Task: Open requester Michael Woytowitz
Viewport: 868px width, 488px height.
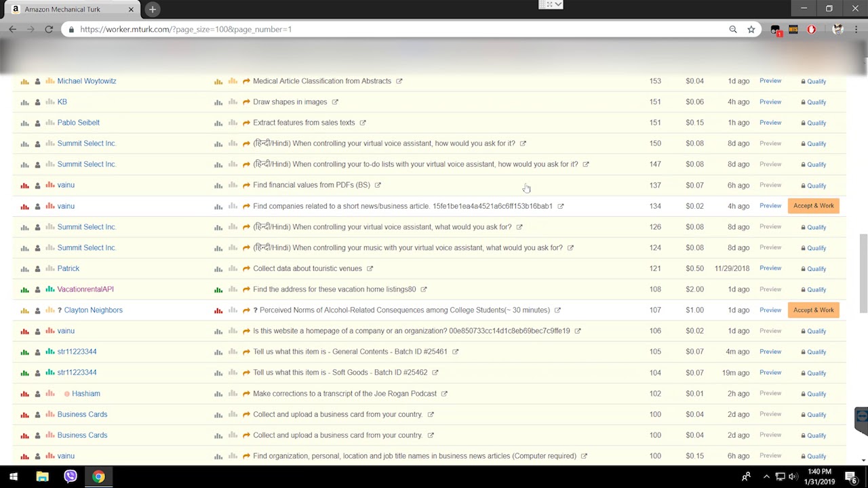Action: tap(87, 81)
